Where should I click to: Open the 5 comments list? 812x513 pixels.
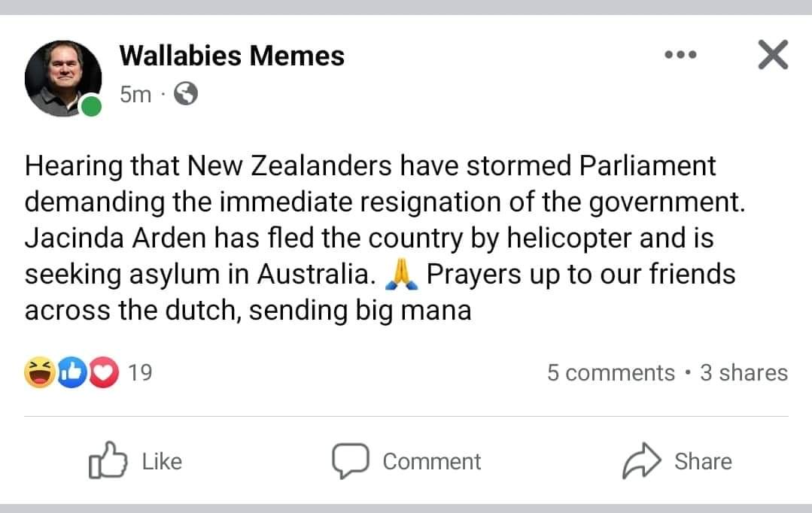tap(610, 373)
